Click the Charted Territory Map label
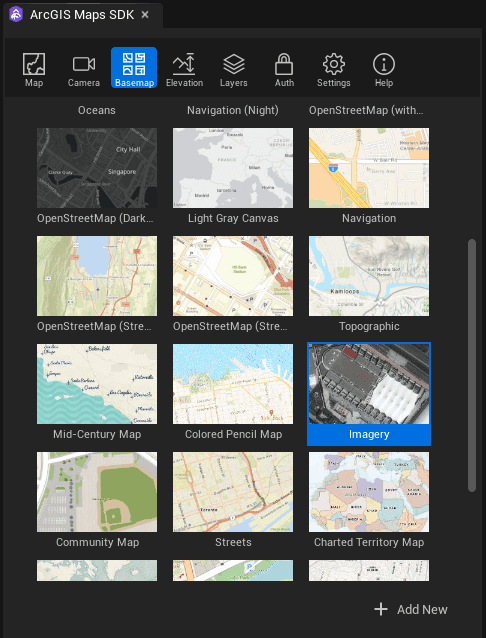Image resolution: width=486 pixels, height=638 pixels. pos(369,542)
